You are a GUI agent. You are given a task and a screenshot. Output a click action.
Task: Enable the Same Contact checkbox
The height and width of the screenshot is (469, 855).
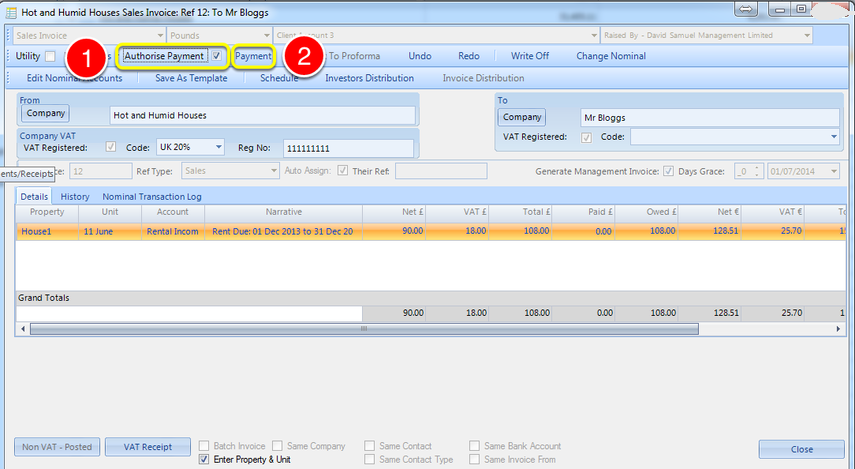pos(370,446)
